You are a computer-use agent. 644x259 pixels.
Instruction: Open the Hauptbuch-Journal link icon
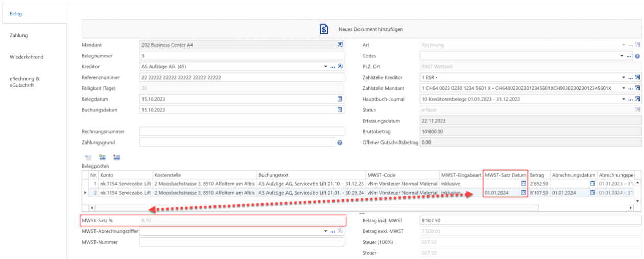[x=637, y=99]
